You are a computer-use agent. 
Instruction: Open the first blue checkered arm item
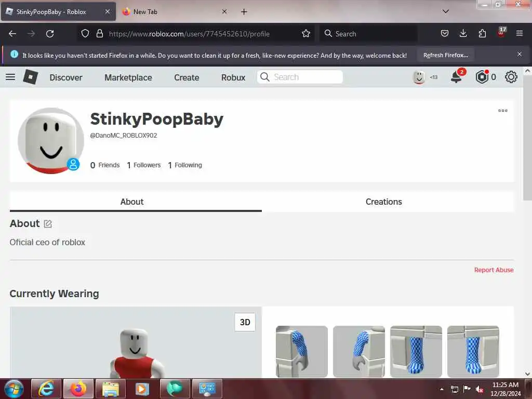(x=302, y=352)
